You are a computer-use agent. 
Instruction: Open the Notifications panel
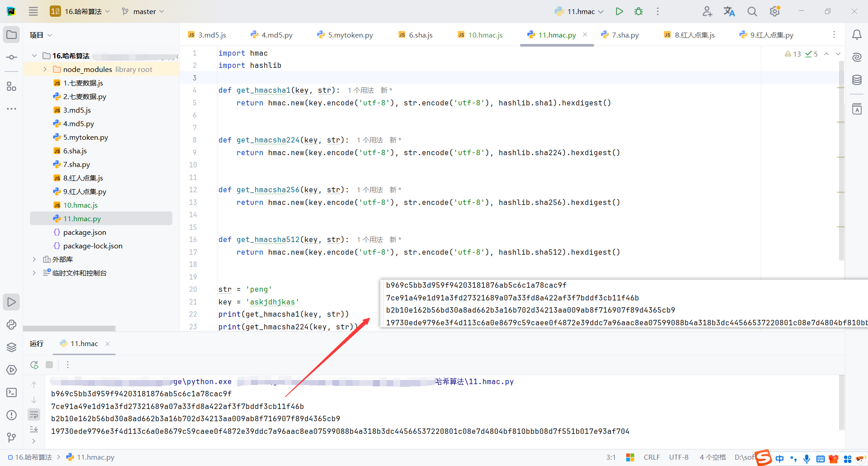(857, 35)
